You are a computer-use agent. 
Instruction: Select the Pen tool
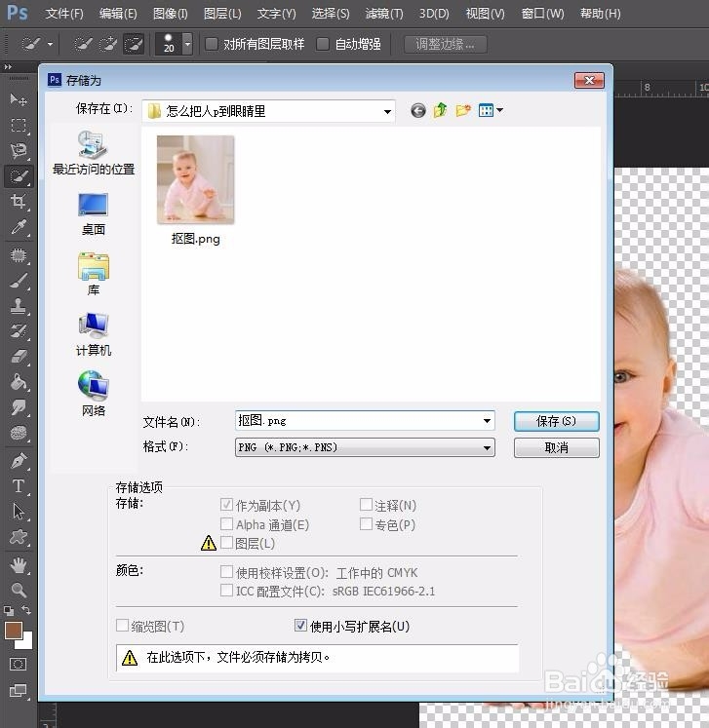(19, 461)
